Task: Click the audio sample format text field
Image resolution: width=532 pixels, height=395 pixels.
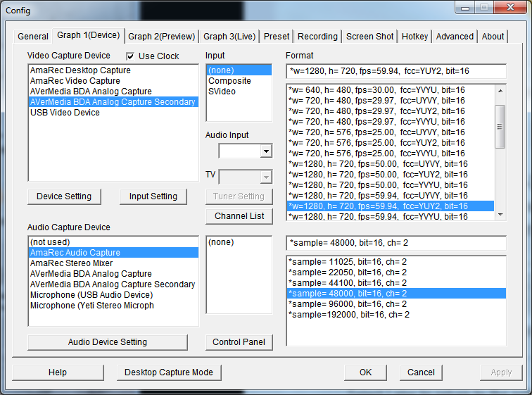Action: pyautogui.click(x=396, y=243)
